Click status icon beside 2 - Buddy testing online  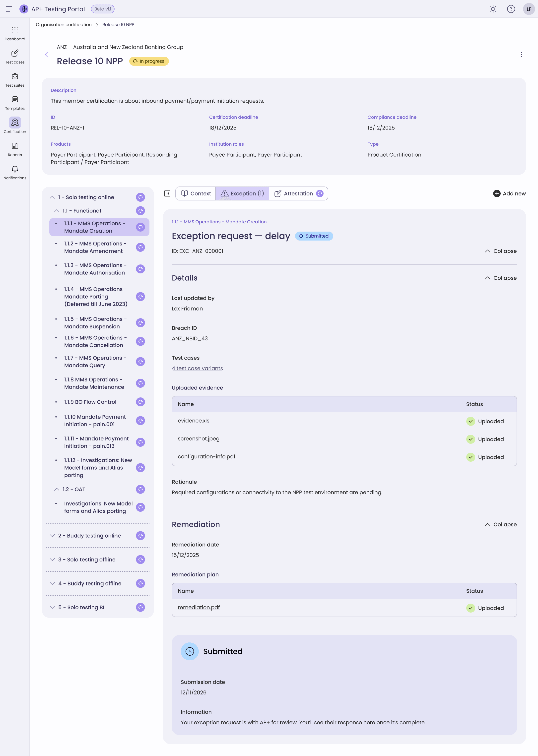coord(140,536)
